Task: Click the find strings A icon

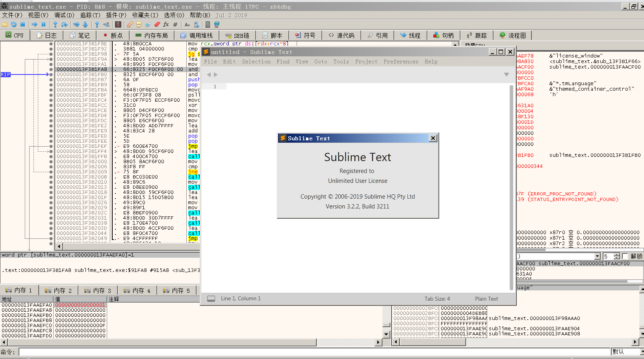Action: click(187, 24)
